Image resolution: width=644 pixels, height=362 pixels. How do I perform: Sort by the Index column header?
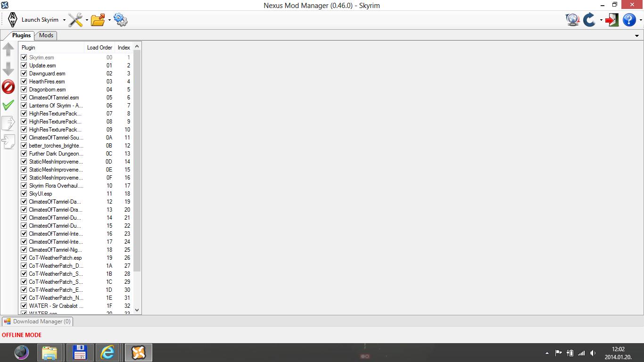[124, 47]
